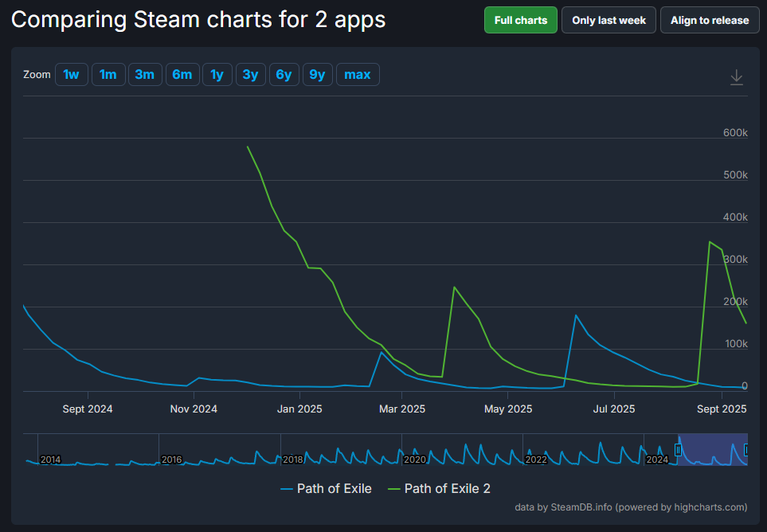Set zoom range to max
The image size is (767, 532).
[358, 74]
